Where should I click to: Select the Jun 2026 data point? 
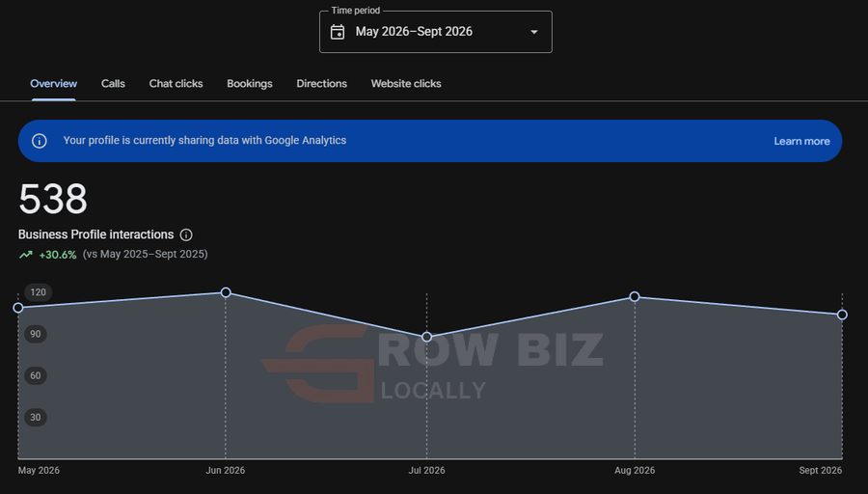pos(226,292)
